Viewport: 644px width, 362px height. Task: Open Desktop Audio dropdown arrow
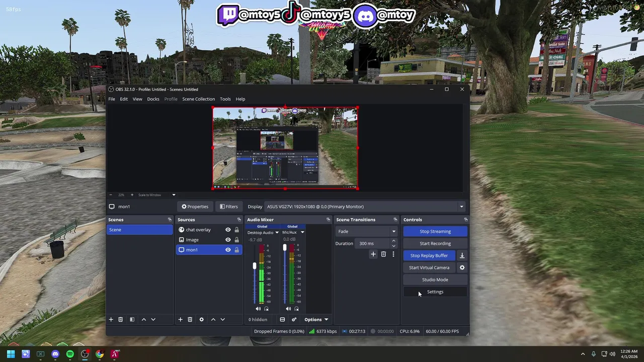pyautogui.click(x=277, y=232)
